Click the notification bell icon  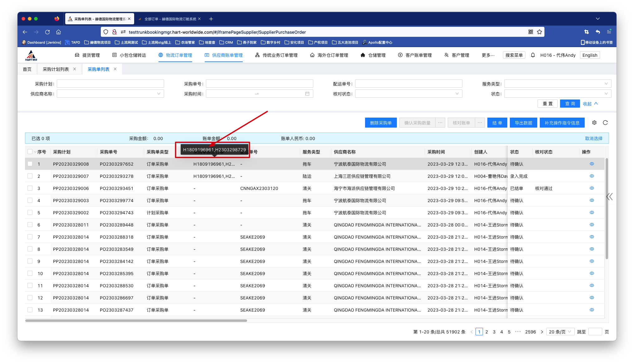coord(533,55)
